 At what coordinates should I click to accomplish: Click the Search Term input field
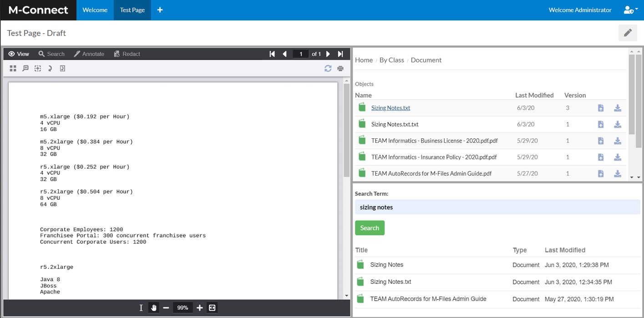coord(497,207)
